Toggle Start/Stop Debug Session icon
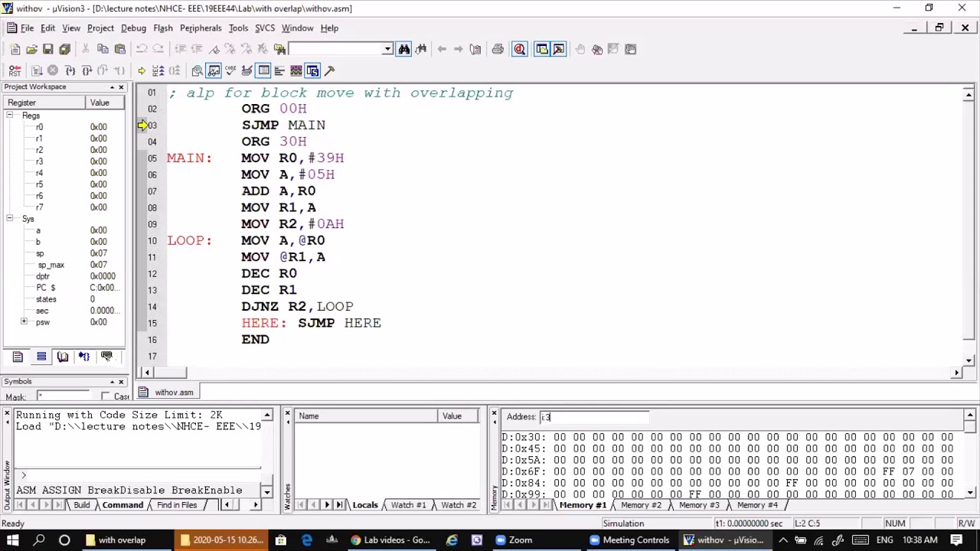 520,49
